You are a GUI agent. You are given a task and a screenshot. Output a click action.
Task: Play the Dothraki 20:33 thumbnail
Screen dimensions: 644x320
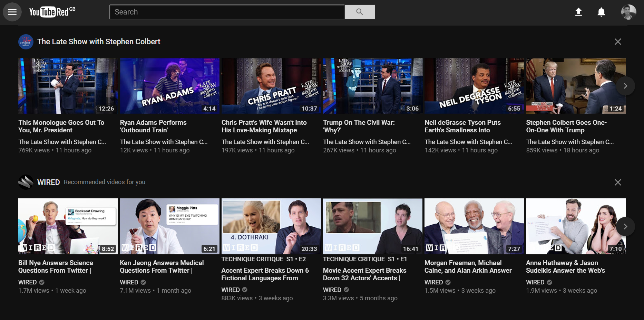pos(271,226)
